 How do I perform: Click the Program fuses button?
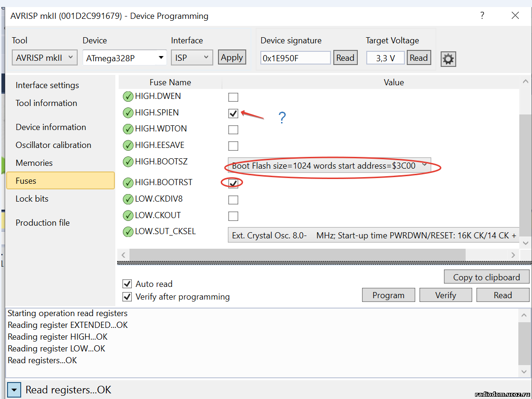[388, 295]
